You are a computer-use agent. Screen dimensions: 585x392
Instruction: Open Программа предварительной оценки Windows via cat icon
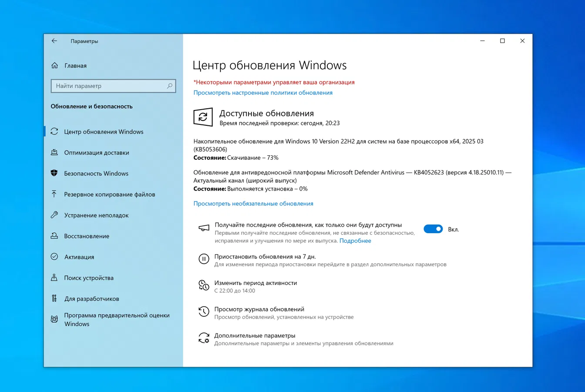pyautogui.click(x=54, y=319)
